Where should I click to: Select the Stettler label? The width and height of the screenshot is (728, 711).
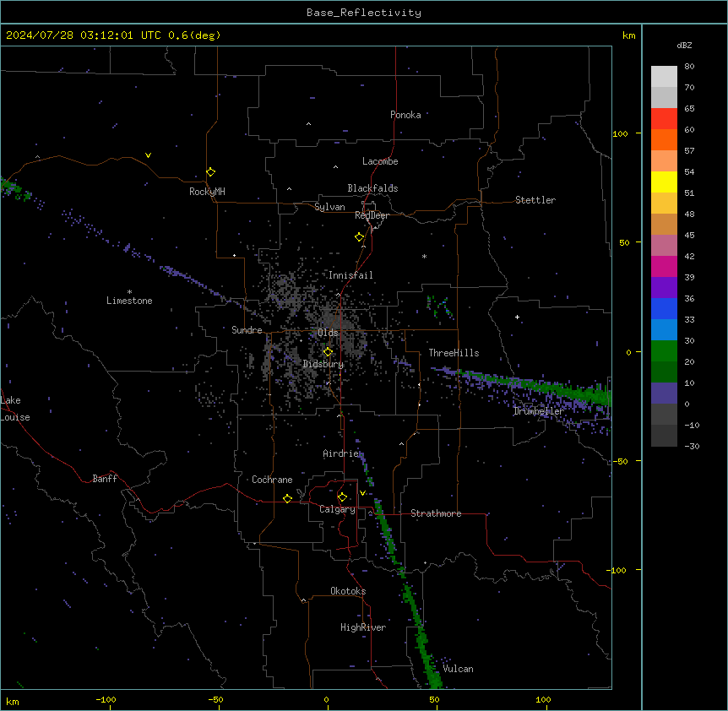point(535,200)
